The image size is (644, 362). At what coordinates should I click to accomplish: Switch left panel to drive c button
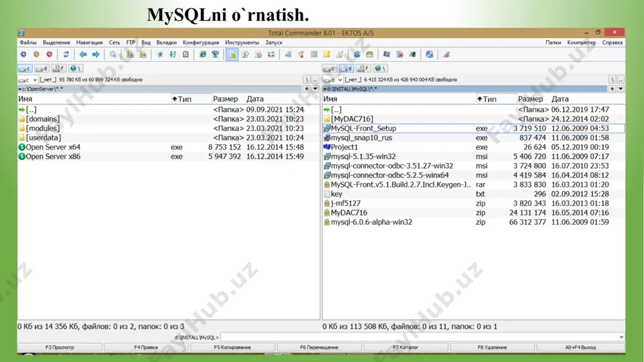coord(24,69)
